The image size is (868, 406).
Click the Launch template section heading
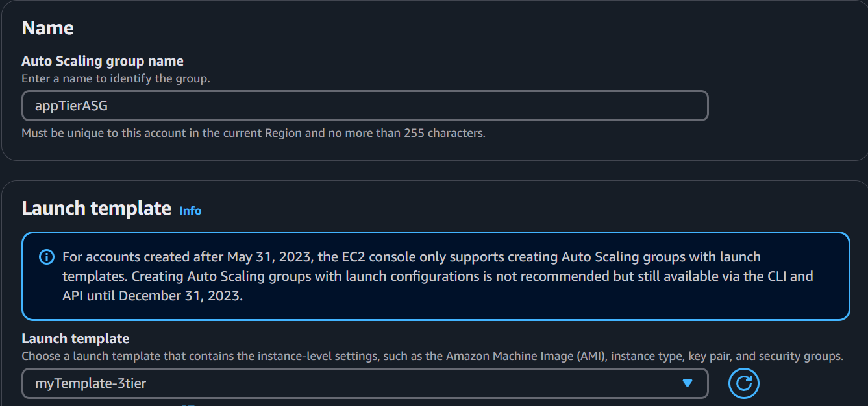(96, 208)
